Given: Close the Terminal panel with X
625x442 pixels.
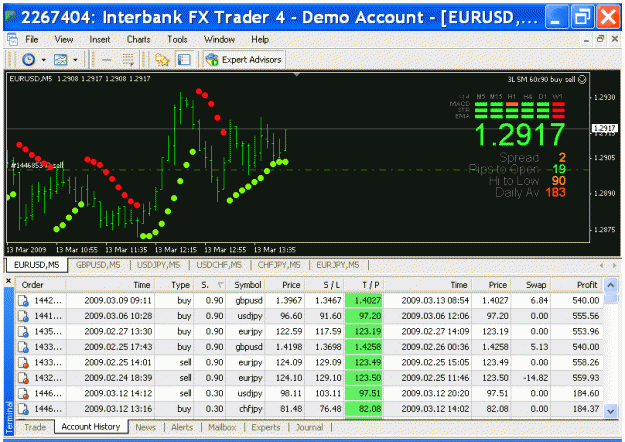Looking at the screenshot, I should coord(9,281).
